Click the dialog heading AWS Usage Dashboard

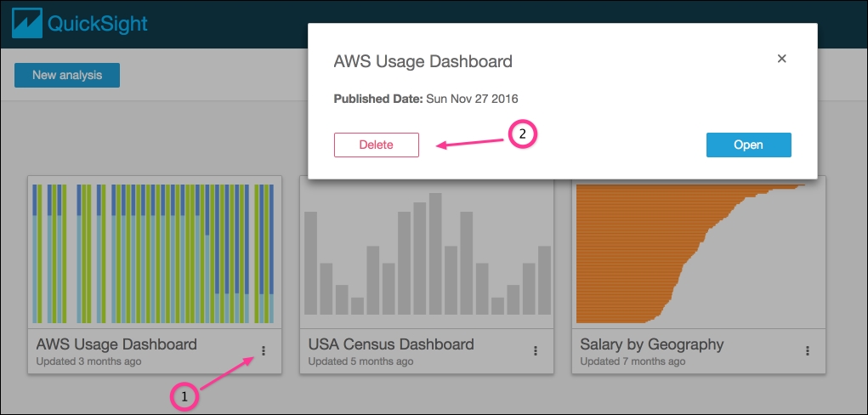[423, 61]
